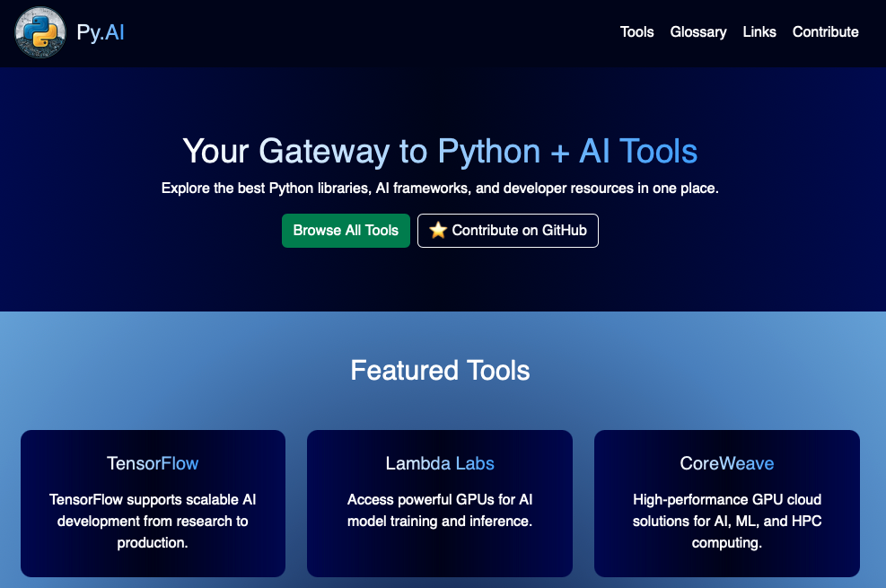This screenshot has height=588, width=886.
Task: Select Links in the navigation bar
Action: tap(759, 32)
